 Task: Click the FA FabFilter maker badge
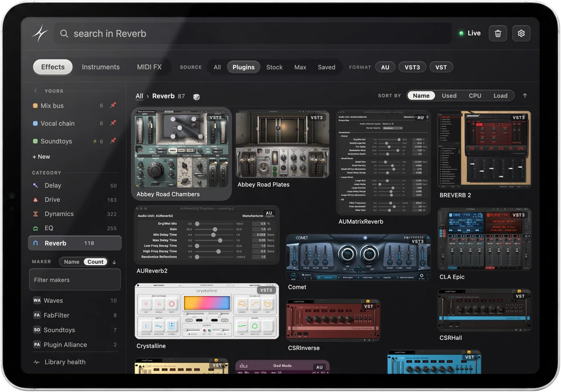click(x=37, y=315)
